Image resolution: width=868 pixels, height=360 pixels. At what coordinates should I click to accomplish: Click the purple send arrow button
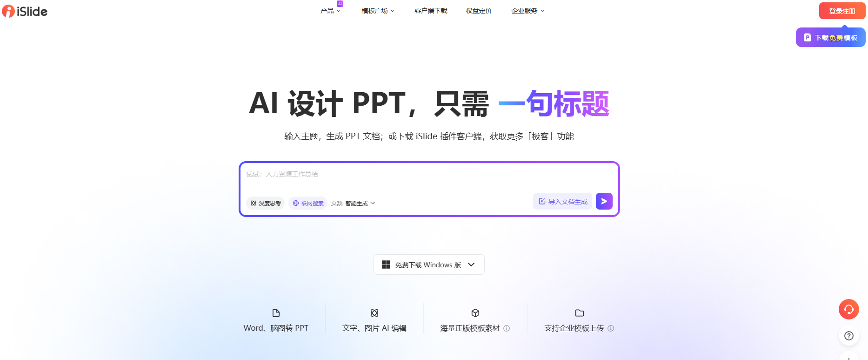pyautogui.click(x=604, y=201)
